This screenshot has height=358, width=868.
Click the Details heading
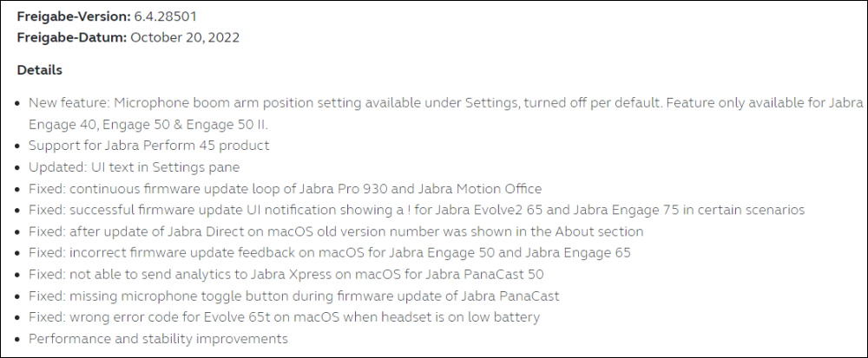pyautogui.click(x=39, y=70)
